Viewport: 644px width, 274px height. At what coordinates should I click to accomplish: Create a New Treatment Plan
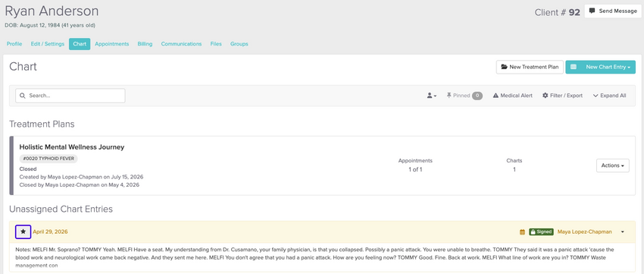click(x=530, y=67)
